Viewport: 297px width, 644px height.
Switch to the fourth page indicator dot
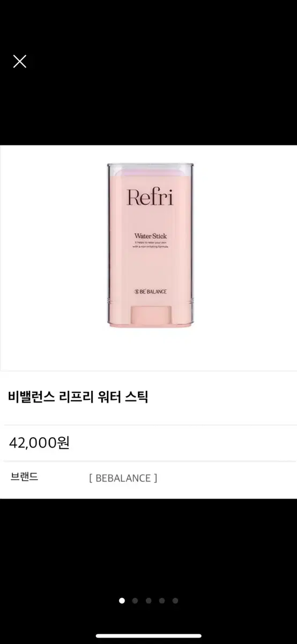click(162, 601)
